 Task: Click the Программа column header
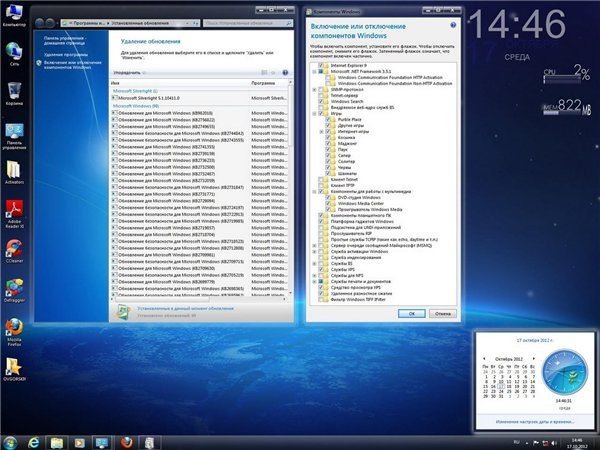269,83
